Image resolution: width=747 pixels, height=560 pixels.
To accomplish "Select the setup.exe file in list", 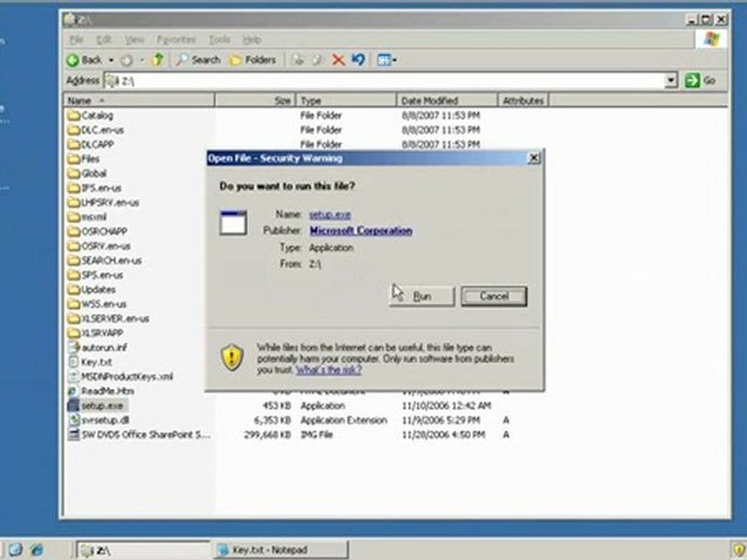I will [x=96, y=406].
